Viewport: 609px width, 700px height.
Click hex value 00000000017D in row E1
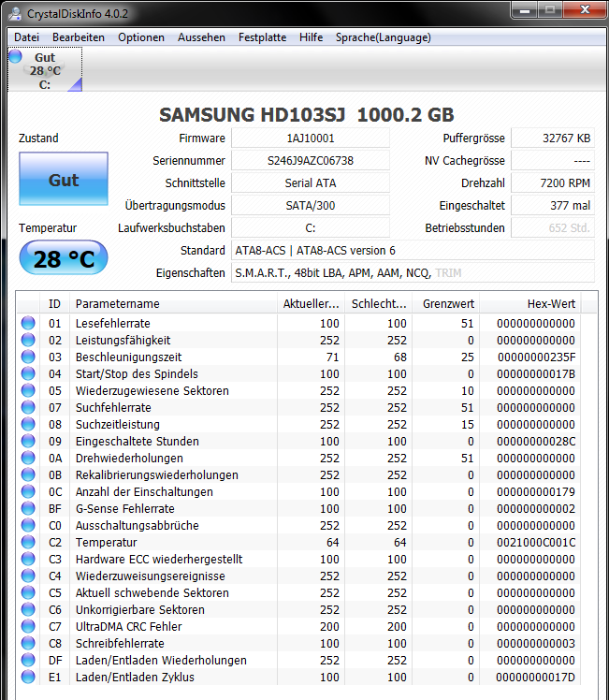535,678
